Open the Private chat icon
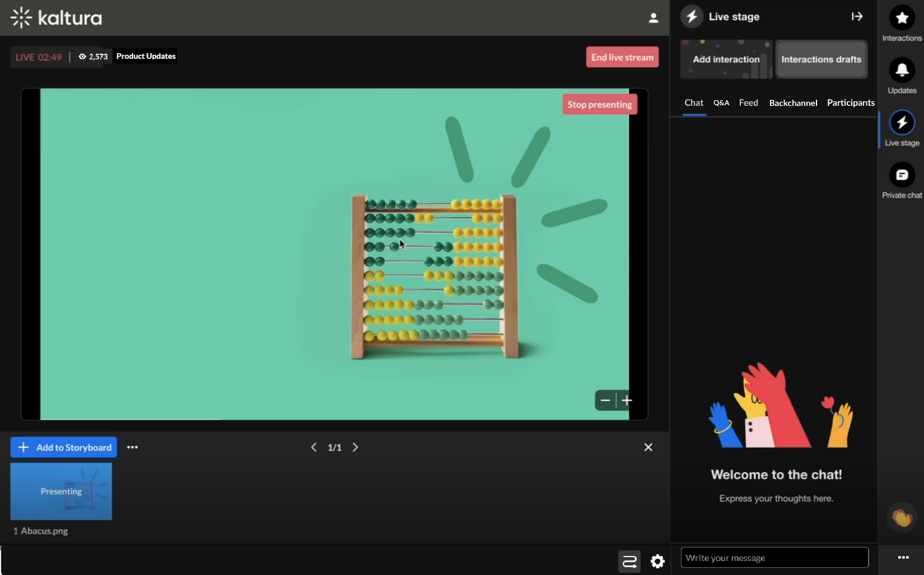This screenshot has width=924, height=575. pos(902,175)
